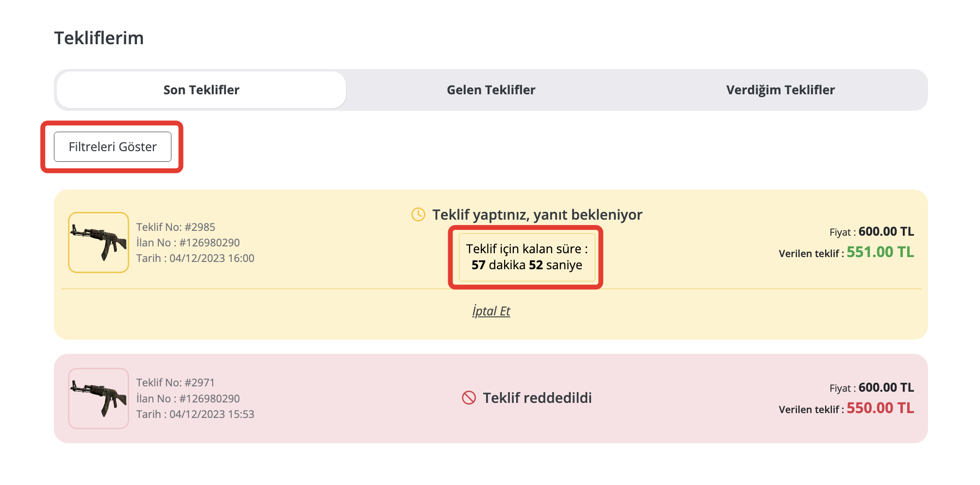Switch to the Son Teklifler tab
The image size is (980, 485).
coord(202,90)
